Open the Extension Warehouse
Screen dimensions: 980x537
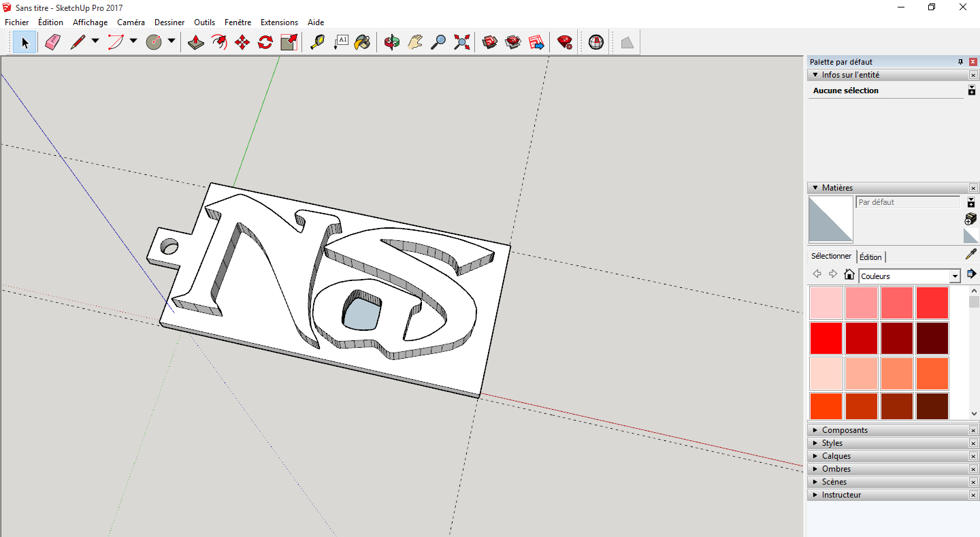pyautogui.click(x=513, y=42)
